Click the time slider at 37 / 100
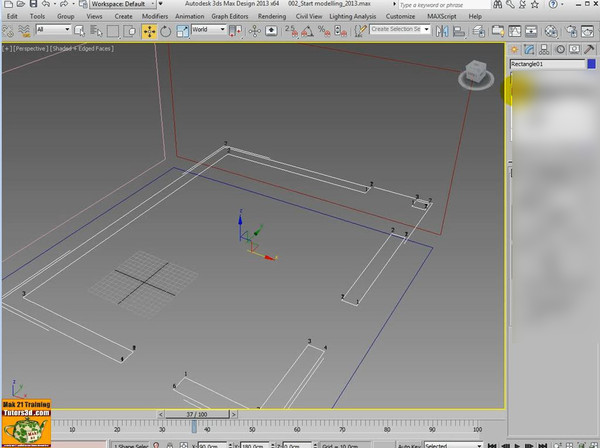Screen dimensions: 600x448 click(x=197, y=414)
